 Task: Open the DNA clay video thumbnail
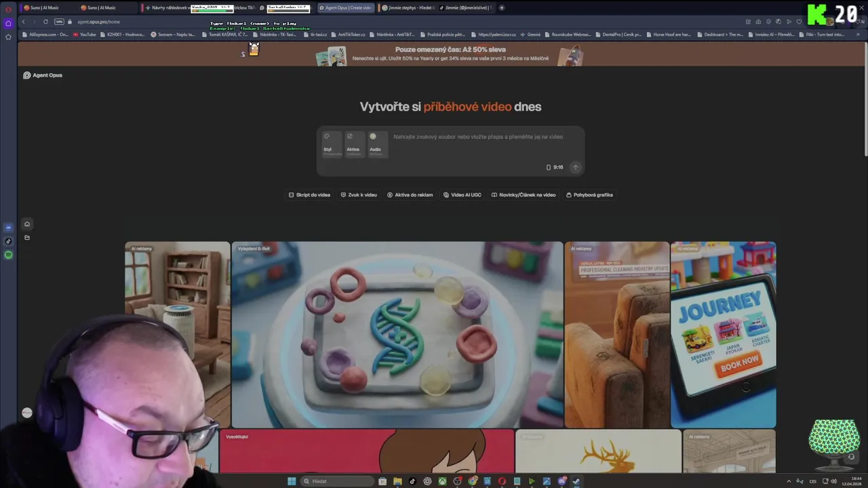[397, 335]
